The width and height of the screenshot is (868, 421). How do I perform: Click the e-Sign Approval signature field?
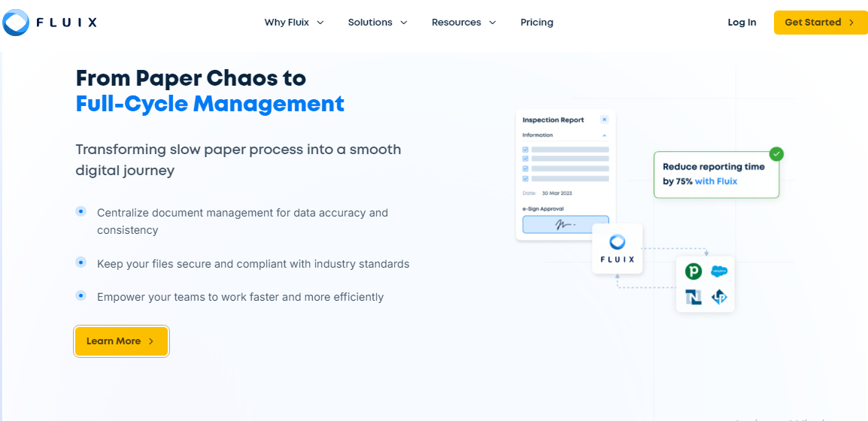(x=565, y=225)
